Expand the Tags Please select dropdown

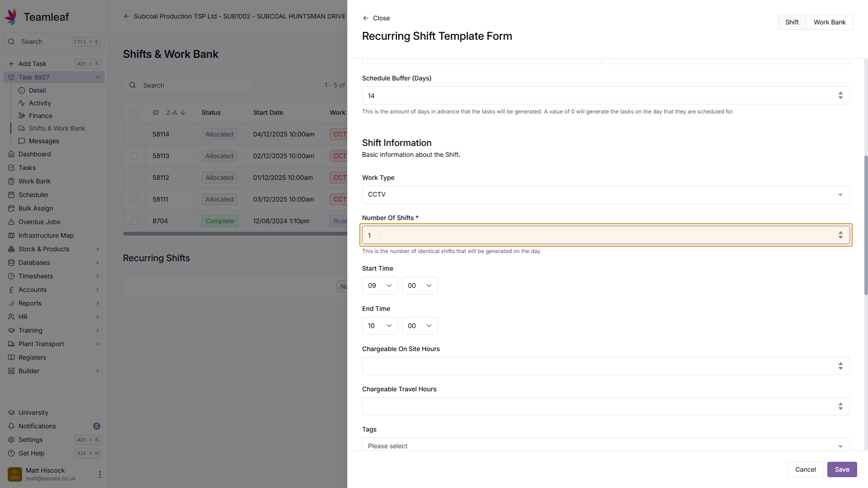605,446
